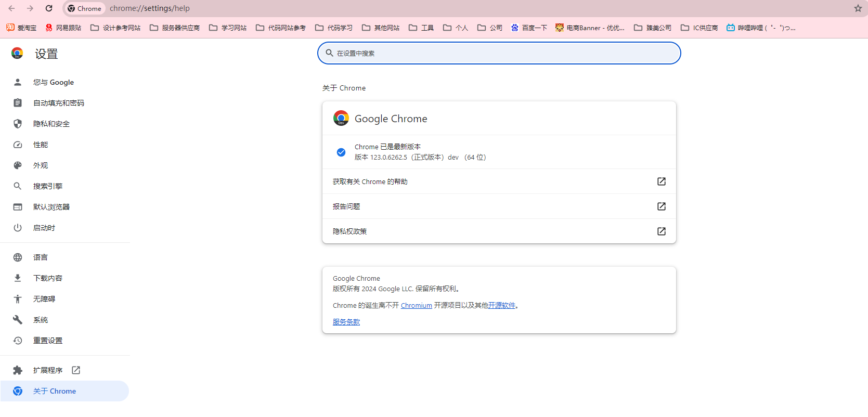Click the 系统 wrench icon

(18, 320)
